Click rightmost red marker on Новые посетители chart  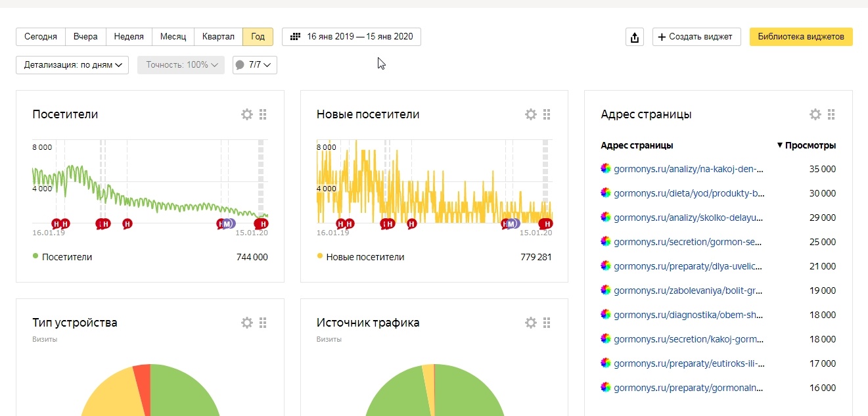pos(547,223)
